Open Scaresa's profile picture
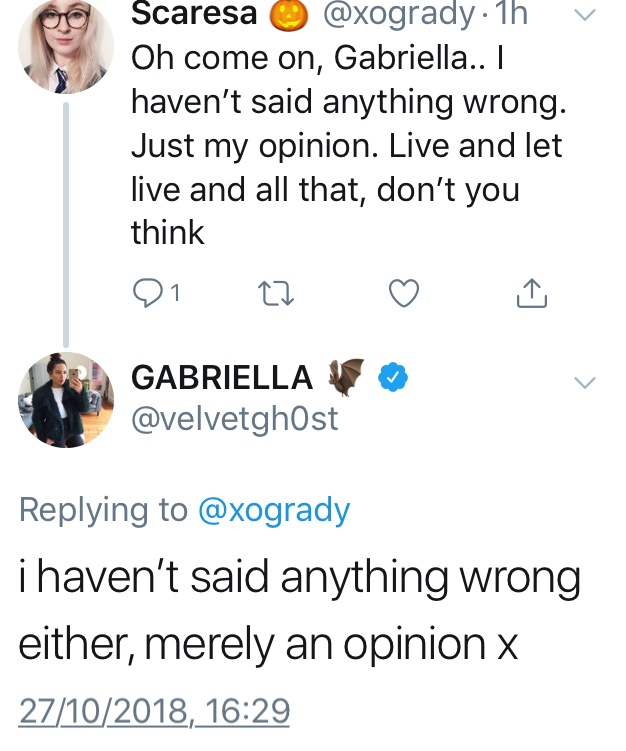This screenshot has width=626, height=751. [x=66, y=45]
